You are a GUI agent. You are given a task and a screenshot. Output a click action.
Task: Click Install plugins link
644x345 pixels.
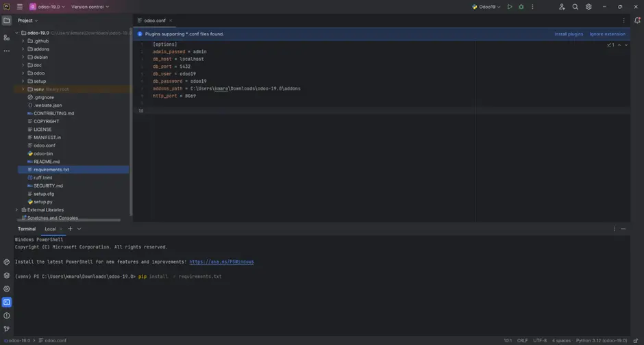point(569,34)
